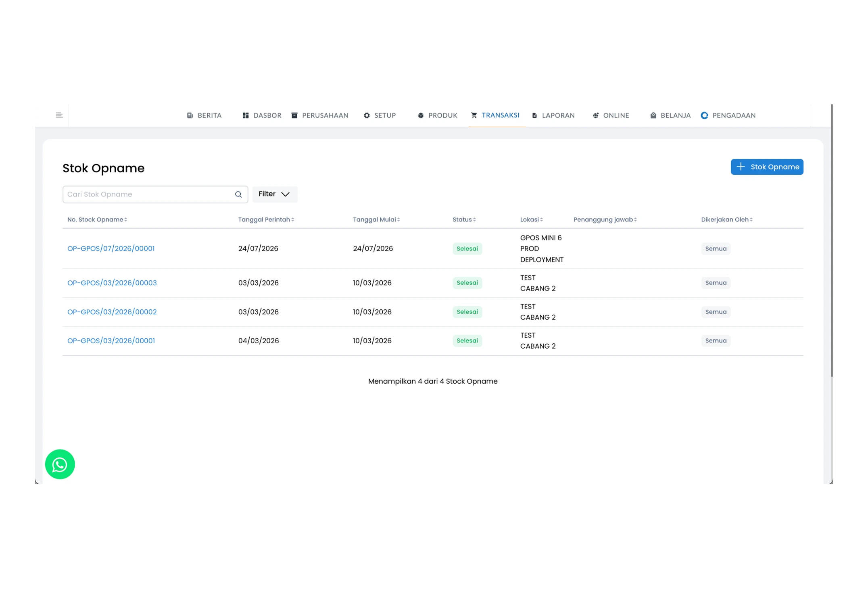Click the search magnifier icon
868x589 pixels.
point(238,194)
